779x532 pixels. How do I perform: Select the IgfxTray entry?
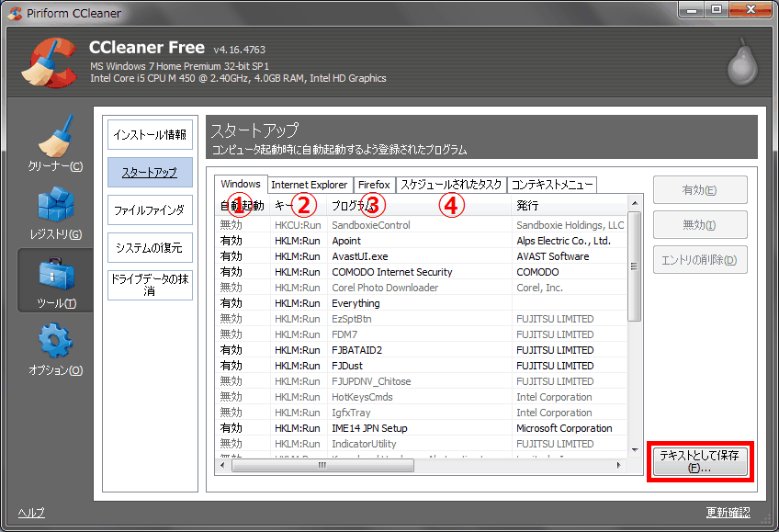(x=422, y=413)
